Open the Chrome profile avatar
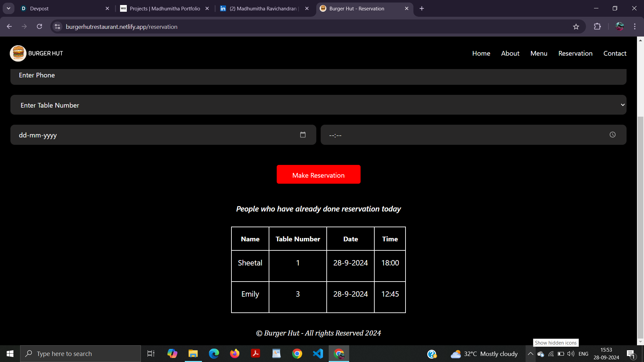644x362 pixels. (x=620, y=26)
